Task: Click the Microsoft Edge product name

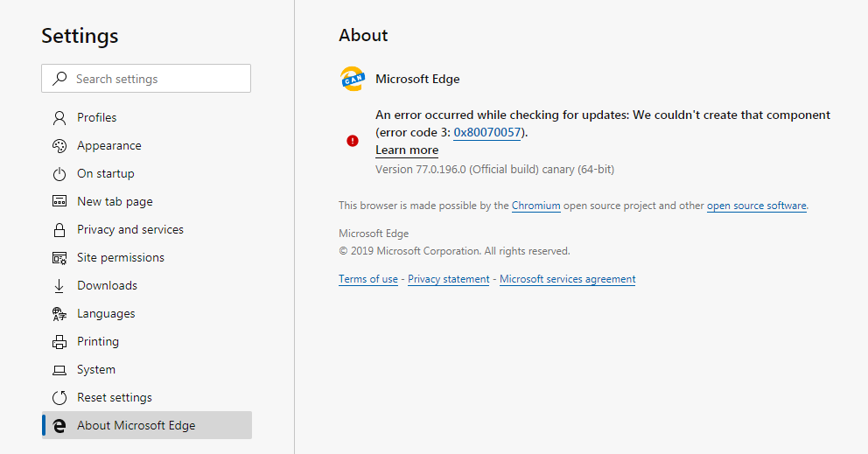Action: click(417, 80)
